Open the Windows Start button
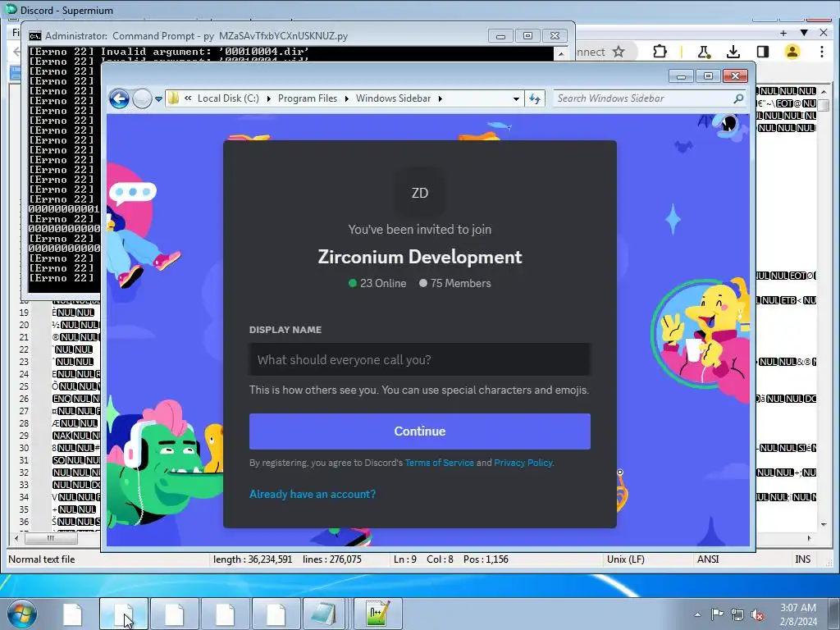Screen dimensions: 840x630 click(x=21, y=614)
